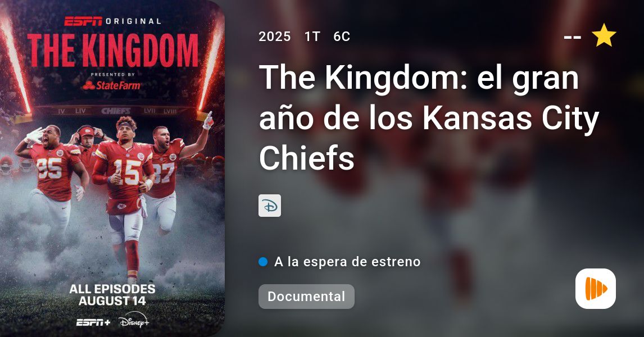The width and height of the screenshot is (644, 337).
Task: Click the title The Kingdom: el gran año
Action: coord(429,117)
